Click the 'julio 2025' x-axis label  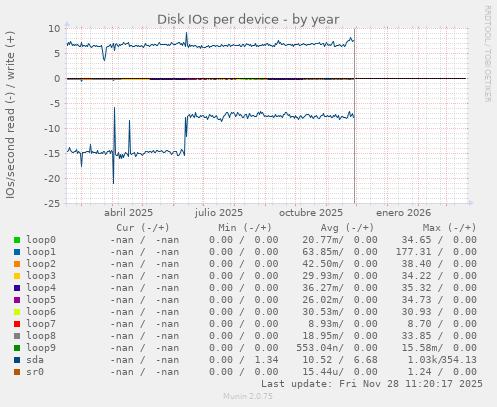219,213
